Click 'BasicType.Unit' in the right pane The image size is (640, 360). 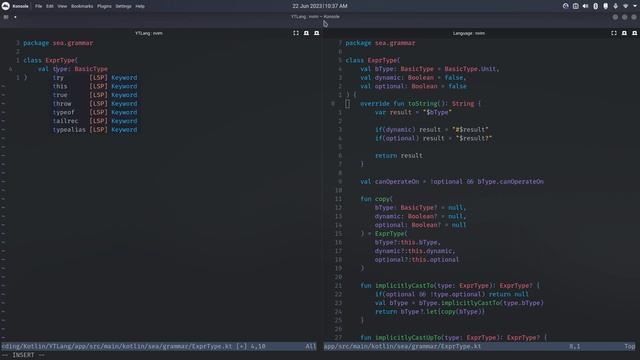[470, 69]
